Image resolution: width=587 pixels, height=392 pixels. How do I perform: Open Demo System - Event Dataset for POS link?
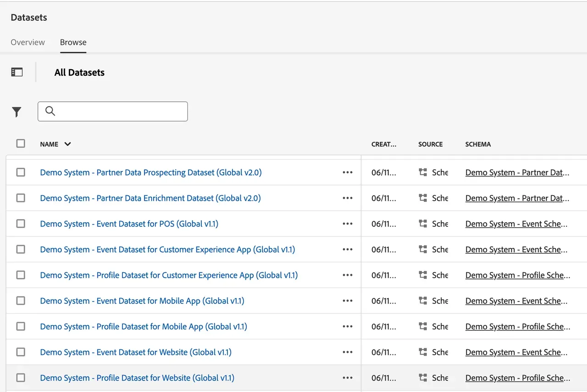pyautogui.click(x=129, y=224)
